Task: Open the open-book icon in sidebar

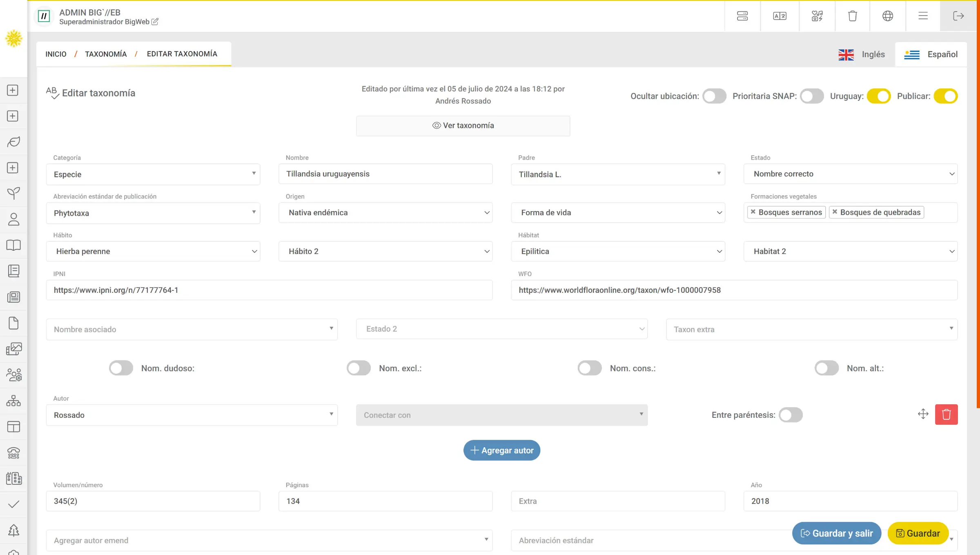Action: coord(13,245)
